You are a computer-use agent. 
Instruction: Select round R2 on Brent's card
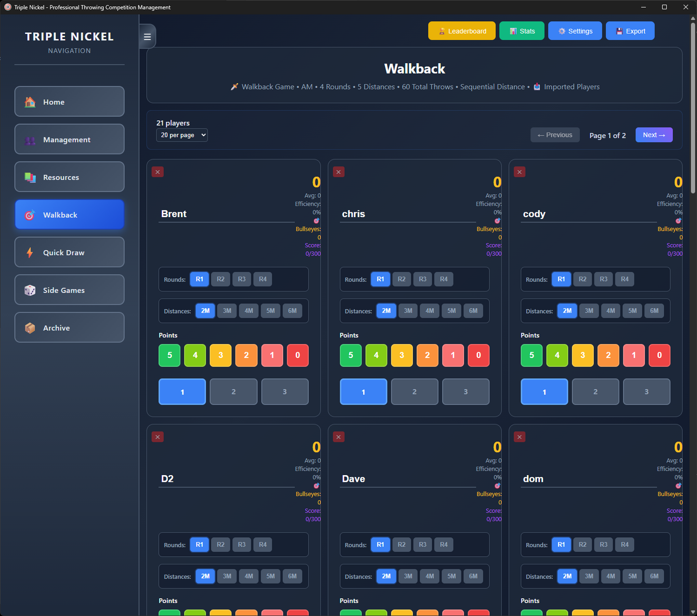(220, 279)
